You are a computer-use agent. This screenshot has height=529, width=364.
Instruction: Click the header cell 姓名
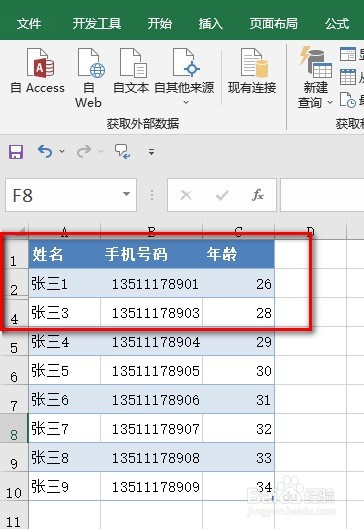(64, 254)
